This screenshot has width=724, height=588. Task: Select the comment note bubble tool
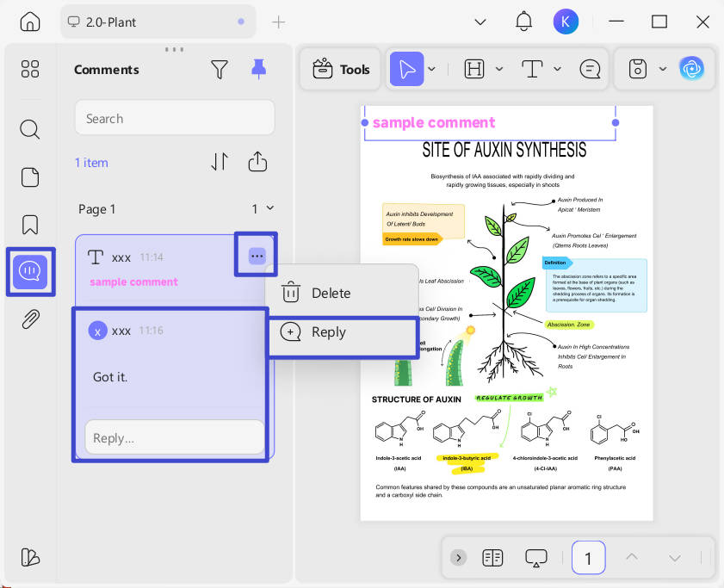590,69
